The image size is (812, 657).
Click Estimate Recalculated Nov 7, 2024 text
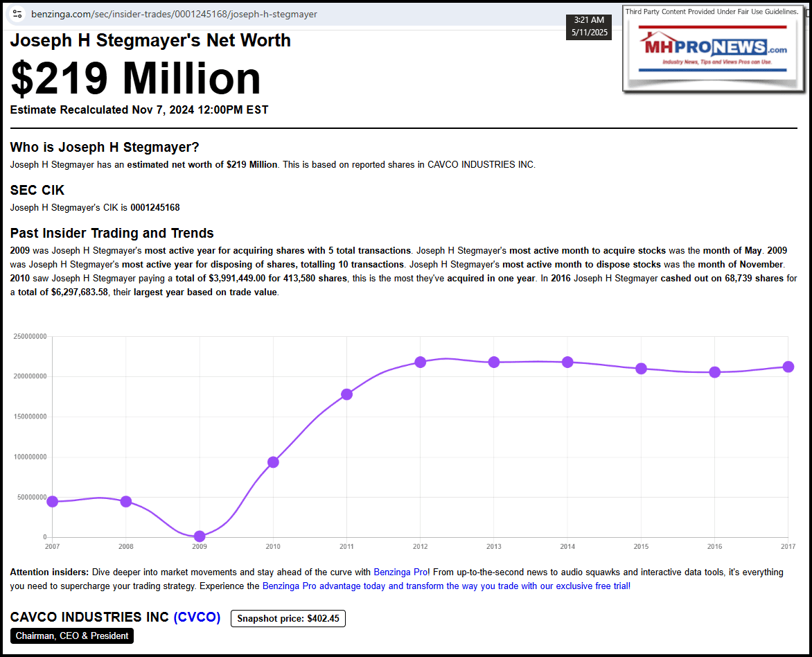click(x=139, y=109)
